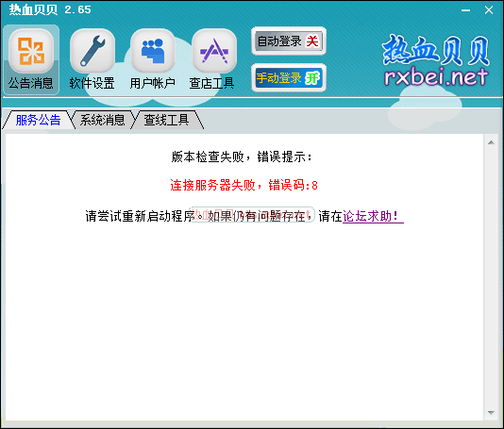504x429 pixels.
Task: Open the 查店工具 shop tool icon
Action: [x=214, y=51]
